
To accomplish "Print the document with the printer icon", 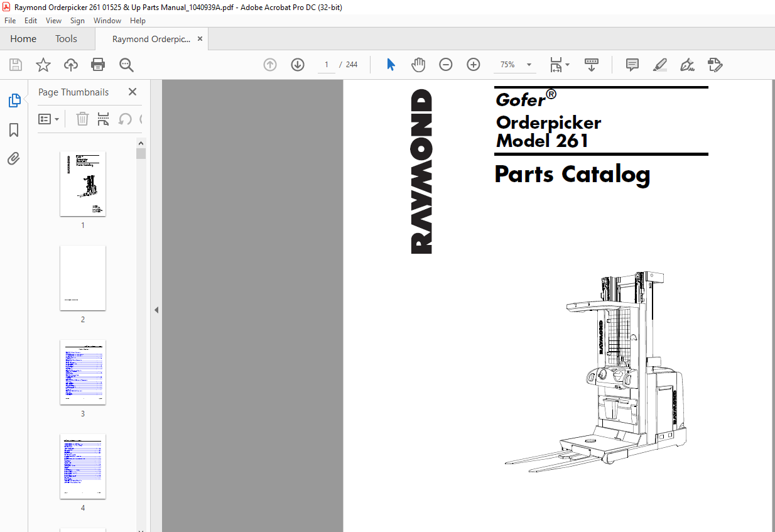I will [x=98, y=65].
